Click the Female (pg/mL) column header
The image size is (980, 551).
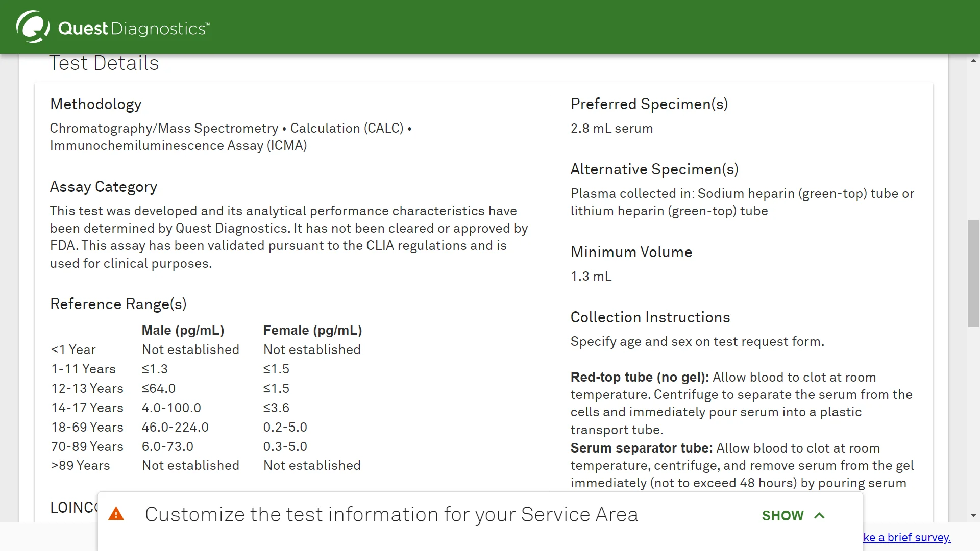click(313, 330)
